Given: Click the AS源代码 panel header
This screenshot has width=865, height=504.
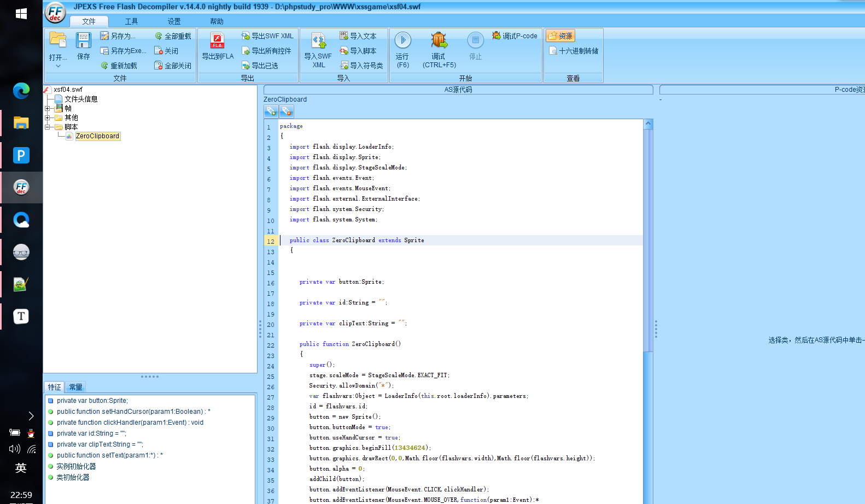Looking at the screenshot, I should 458,90.
